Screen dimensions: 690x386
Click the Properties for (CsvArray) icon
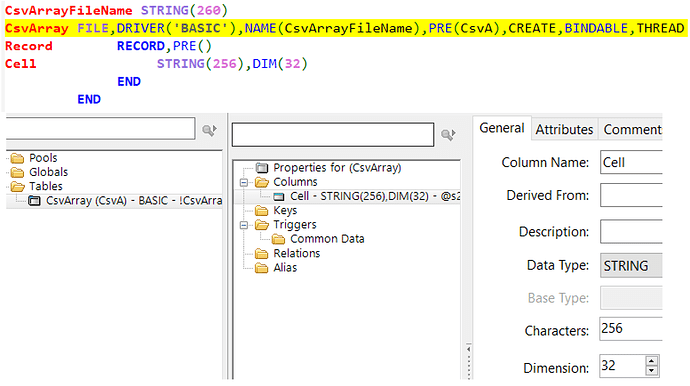[x=262, y=168]
